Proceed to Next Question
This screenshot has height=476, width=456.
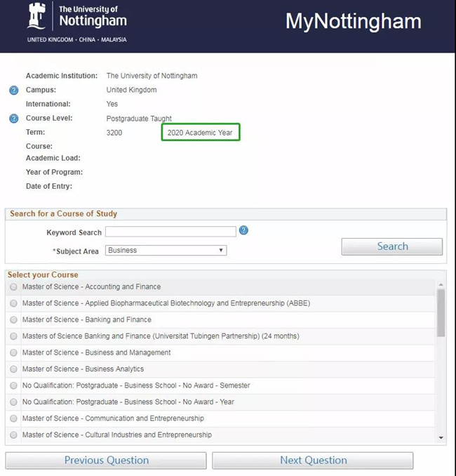point(313,461)
